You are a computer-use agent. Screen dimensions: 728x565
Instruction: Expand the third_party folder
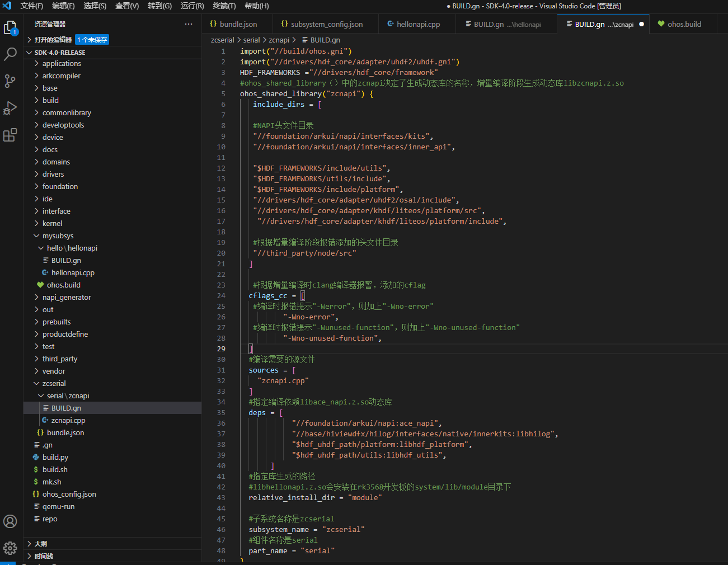coord(112,359)
